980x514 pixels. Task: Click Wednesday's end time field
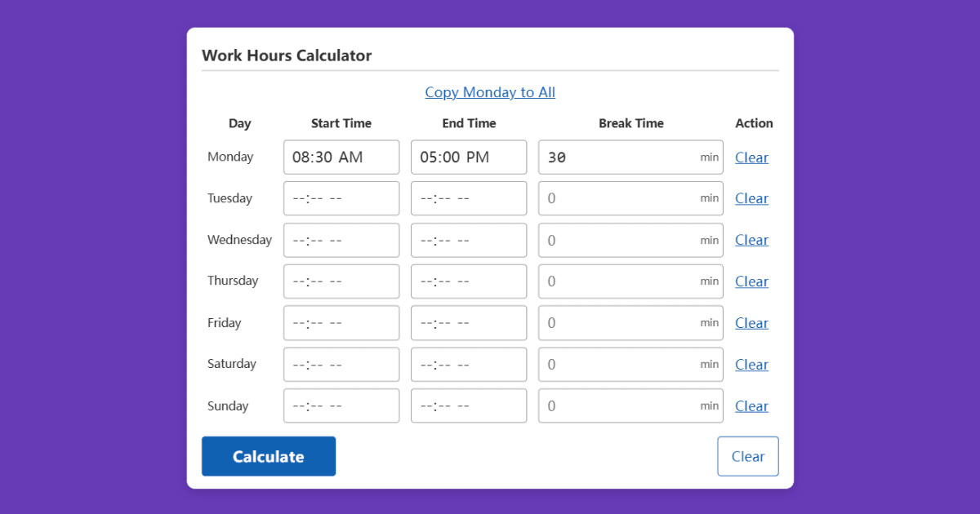coord(468,240)
